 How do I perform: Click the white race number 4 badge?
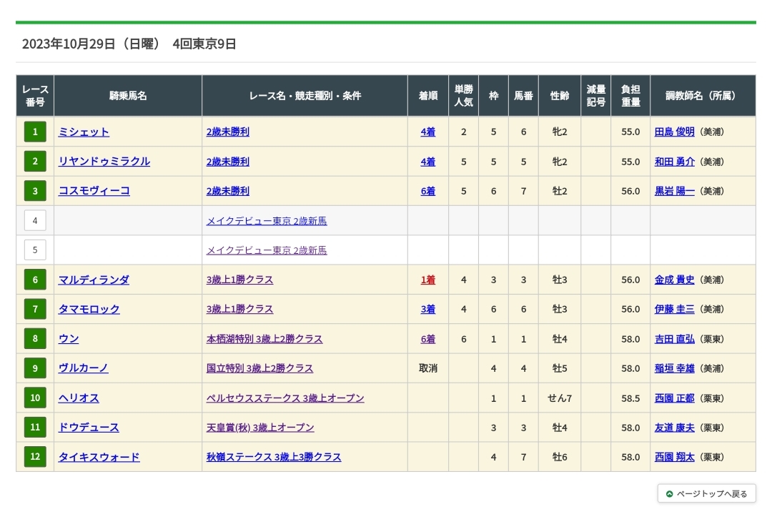click(x=35, y=220)
